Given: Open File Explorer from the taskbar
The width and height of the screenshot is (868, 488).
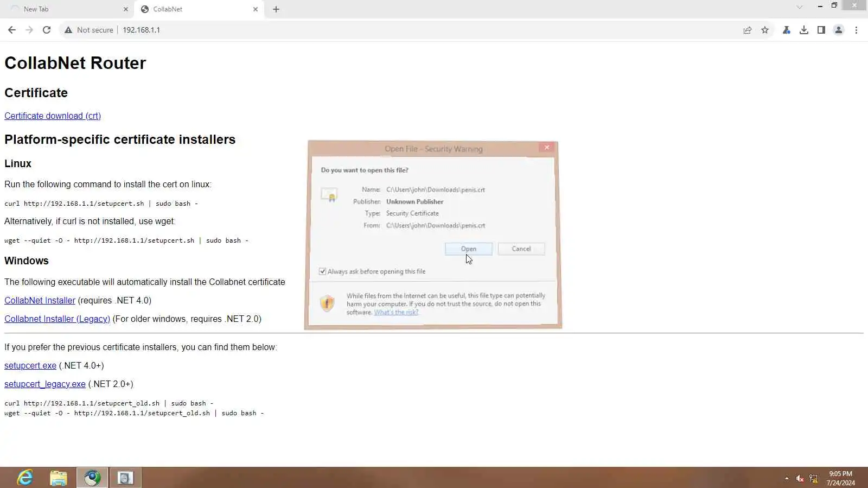Looking at the screenshot, I should [x=58, y=478].
